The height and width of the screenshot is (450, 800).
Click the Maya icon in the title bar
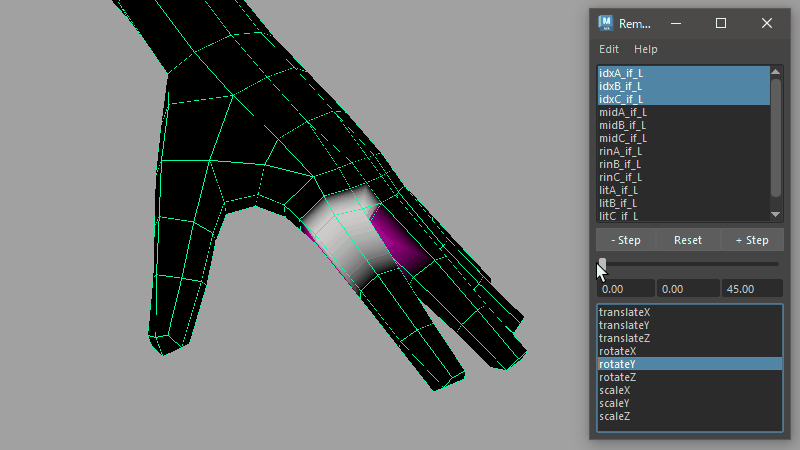coord(605,23)
